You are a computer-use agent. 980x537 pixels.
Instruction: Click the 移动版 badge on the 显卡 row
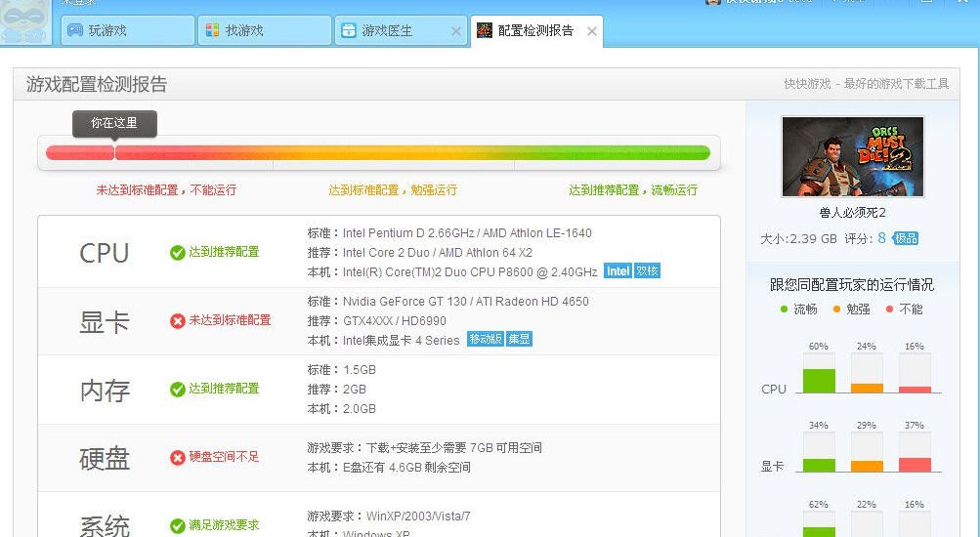pos(485,339)
